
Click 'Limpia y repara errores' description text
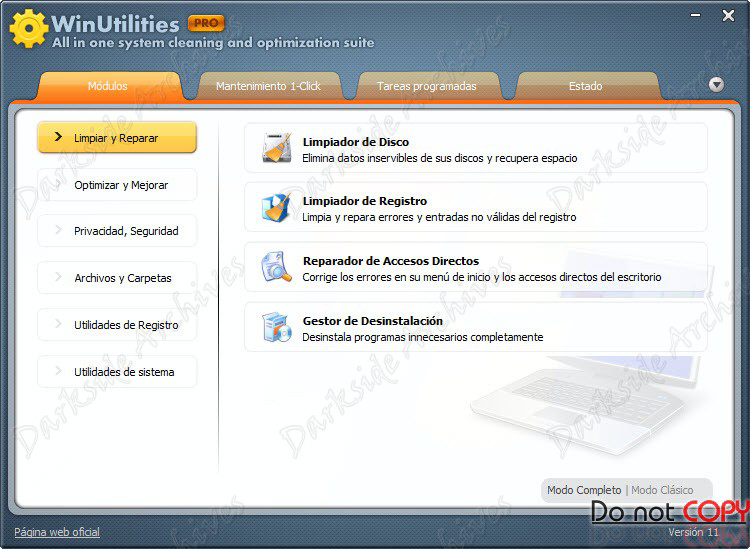(439, 217)
